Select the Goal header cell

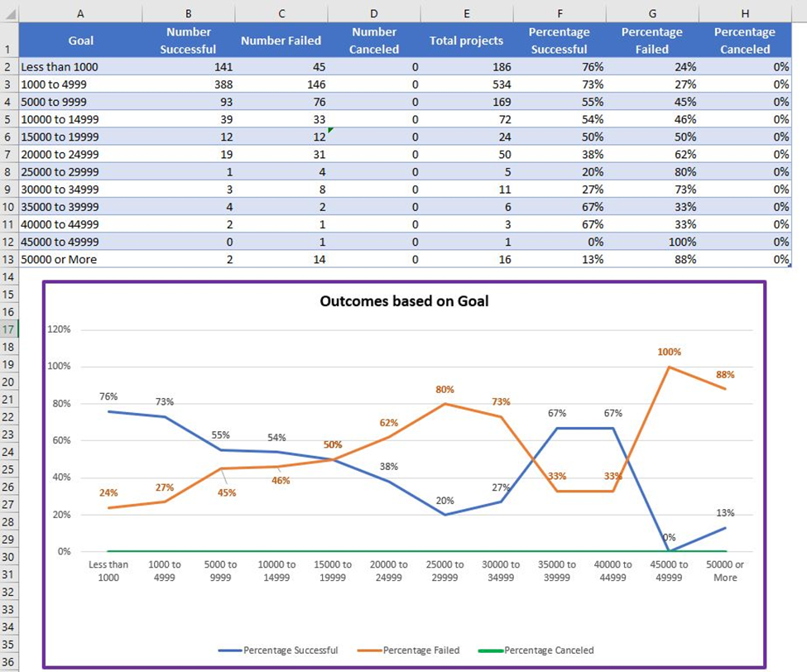[80, 40]
